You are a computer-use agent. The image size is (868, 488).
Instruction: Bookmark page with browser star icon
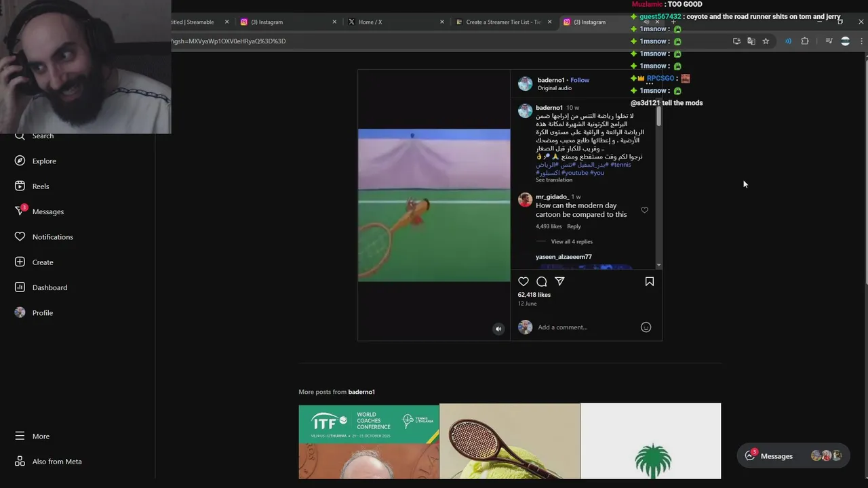tap(766, 41)
